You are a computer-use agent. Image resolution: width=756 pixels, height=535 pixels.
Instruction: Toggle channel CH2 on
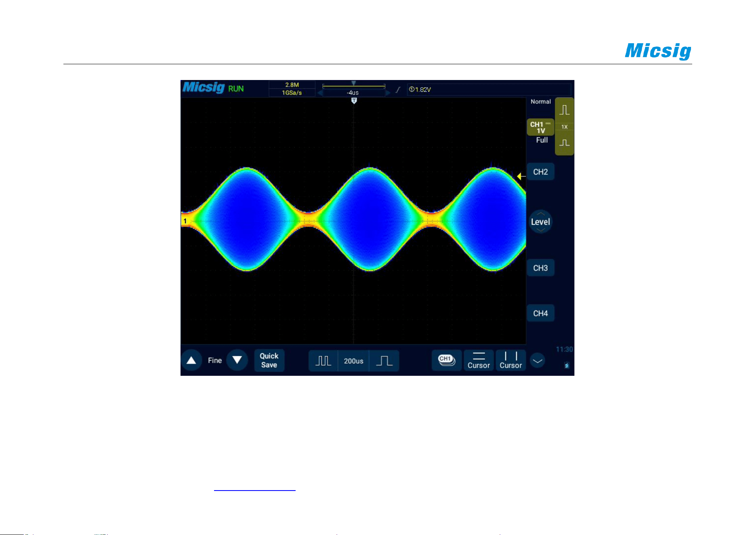pyautogui.click(x=540, y=172)
